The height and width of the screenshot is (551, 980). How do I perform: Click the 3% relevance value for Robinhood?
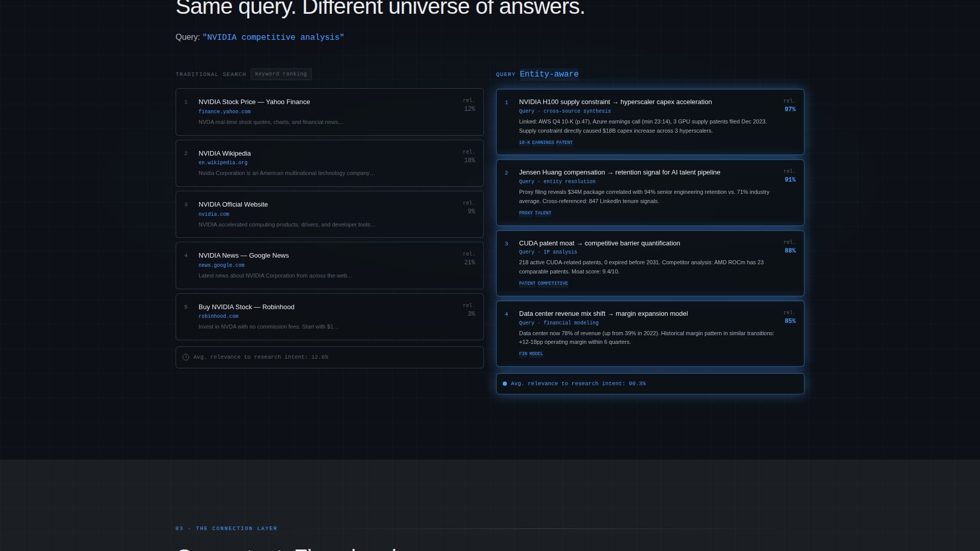pos(472,314)
